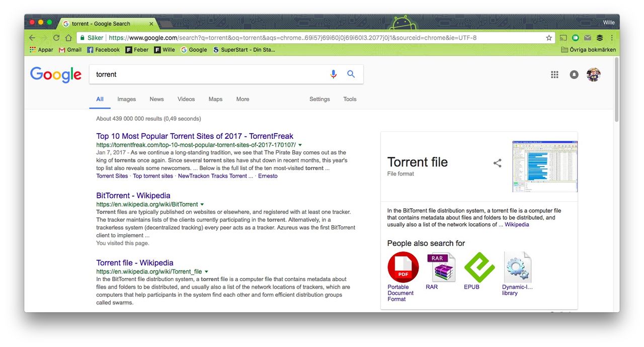Open the SuperStart bookmark
The width and height of the screenshot is (644, 347).
[244, 50]
